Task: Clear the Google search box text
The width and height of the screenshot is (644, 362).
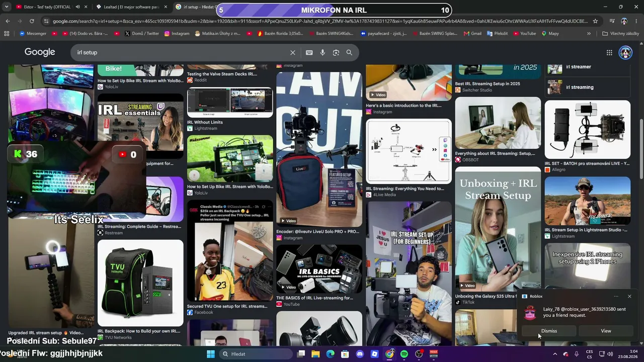Action: [x=293, y=52]
